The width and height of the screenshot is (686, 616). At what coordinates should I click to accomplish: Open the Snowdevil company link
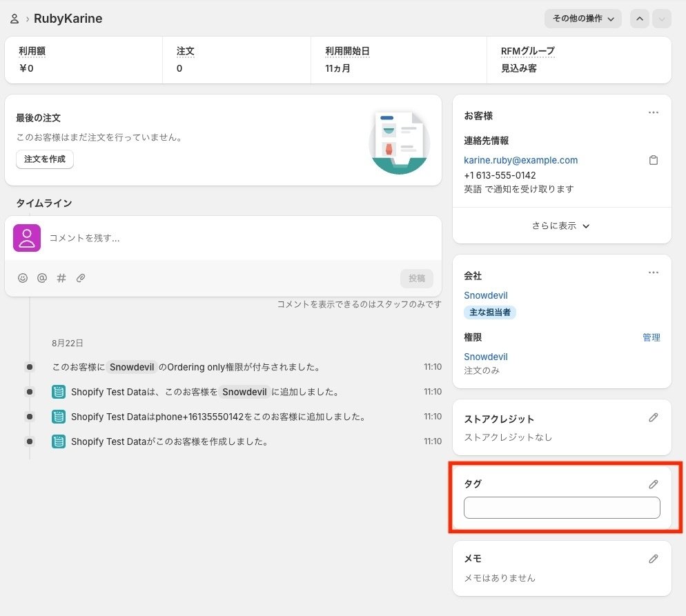486,295
